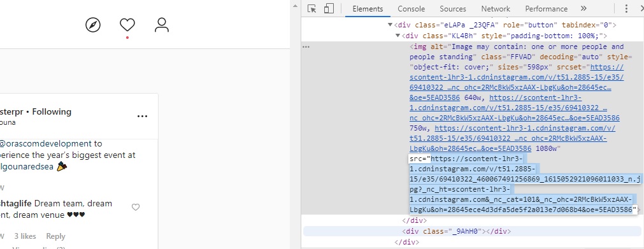This screenshot has width=644, height=249.
Task: Open Instagram Explore compass icon
Action: 93,25
